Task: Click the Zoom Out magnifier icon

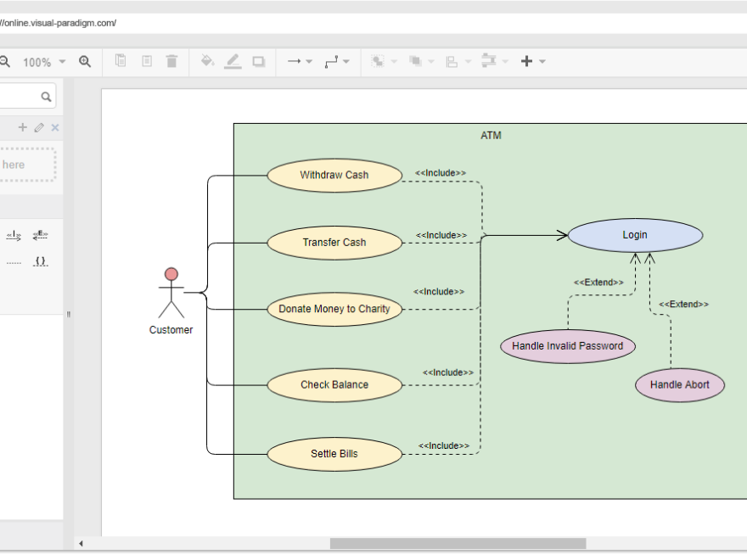Action: [x=7, y=61]
